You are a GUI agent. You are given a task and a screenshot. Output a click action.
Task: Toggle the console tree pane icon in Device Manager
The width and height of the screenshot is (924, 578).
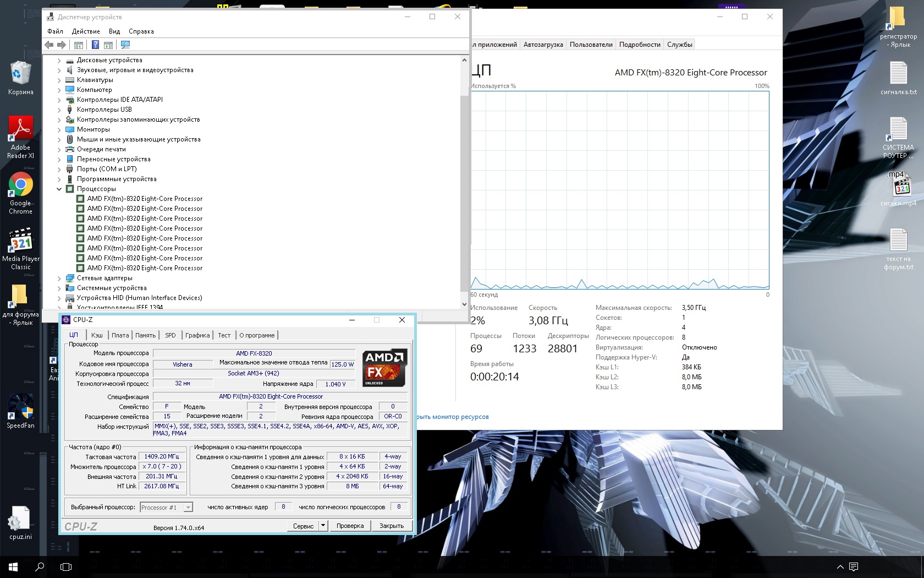click(x=79, y=45)
